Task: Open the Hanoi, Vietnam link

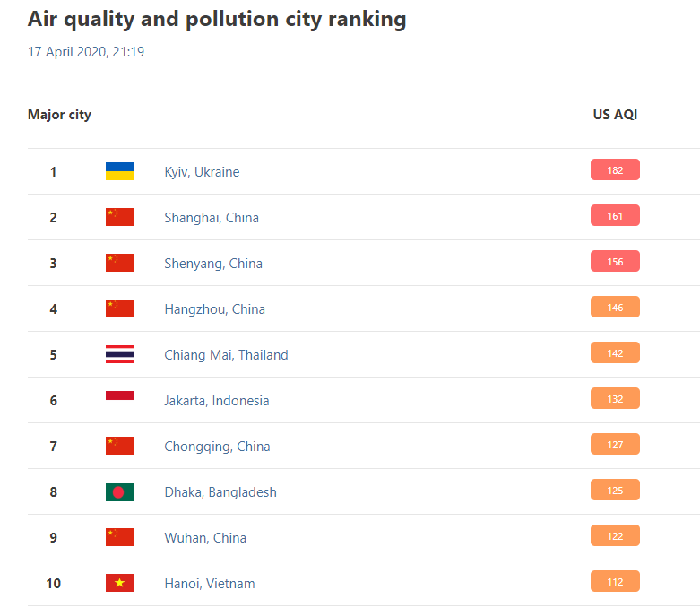Action: point(209,584)
